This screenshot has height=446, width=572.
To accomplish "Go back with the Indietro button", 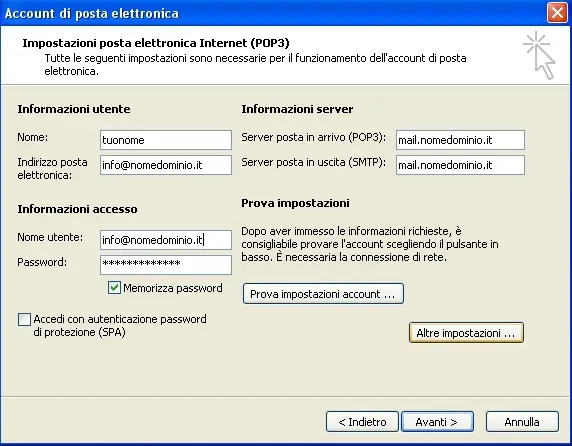I will [362, 422].
